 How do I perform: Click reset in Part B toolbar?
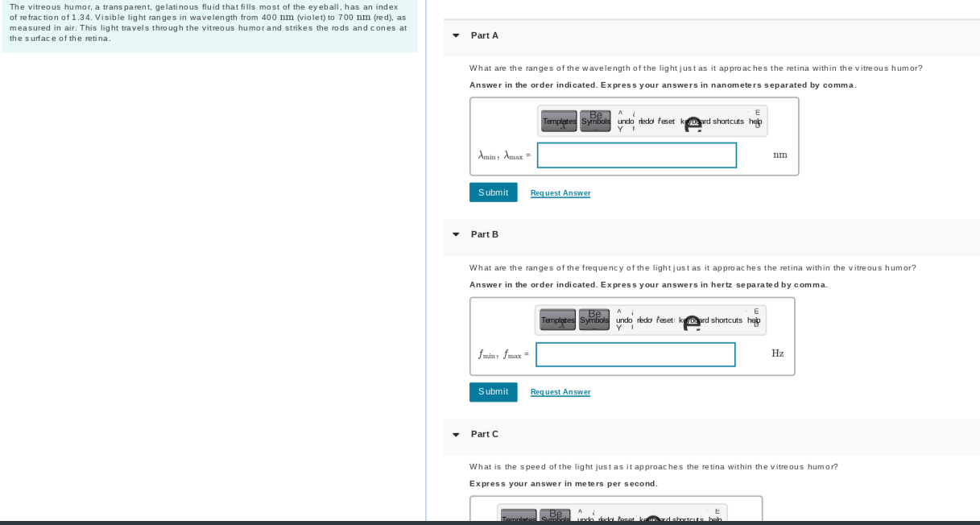(665, 320)
